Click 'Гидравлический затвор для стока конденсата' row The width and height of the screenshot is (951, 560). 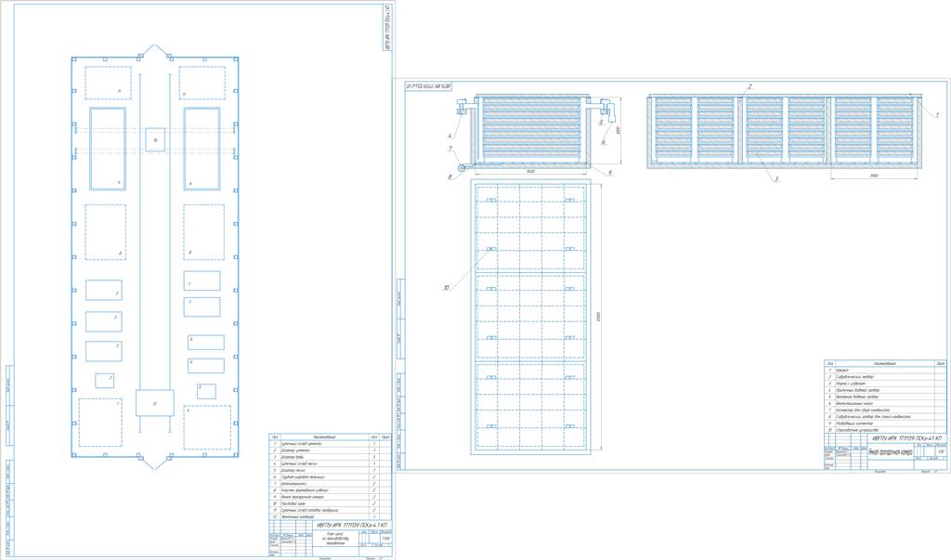(x=885, y=417)
